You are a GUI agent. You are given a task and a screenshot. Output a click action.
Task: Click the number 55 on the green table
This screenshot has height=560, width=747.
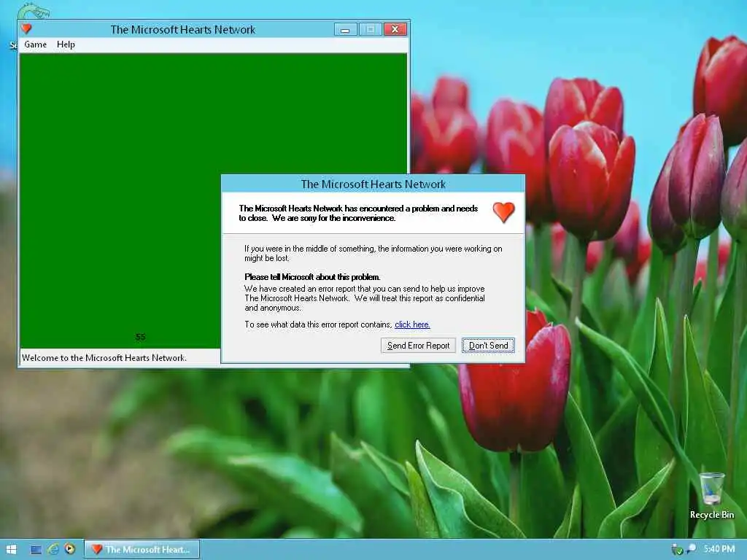point(140,337)
